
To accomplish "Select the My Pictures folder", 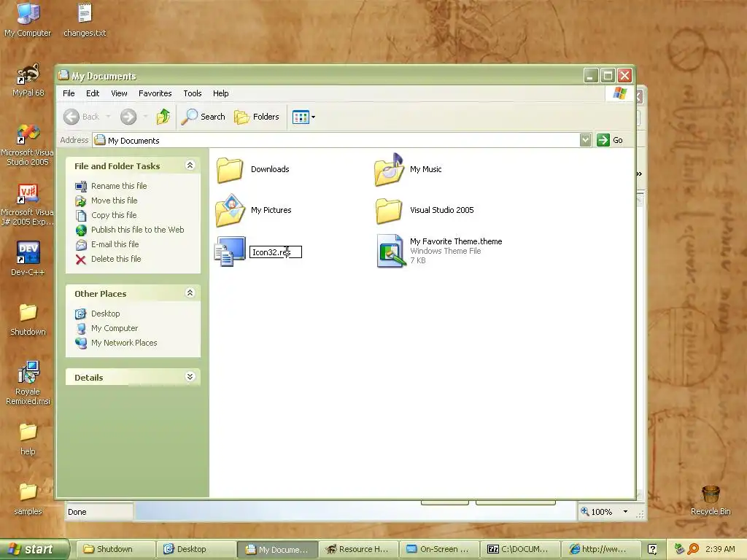I will (253, 211).
